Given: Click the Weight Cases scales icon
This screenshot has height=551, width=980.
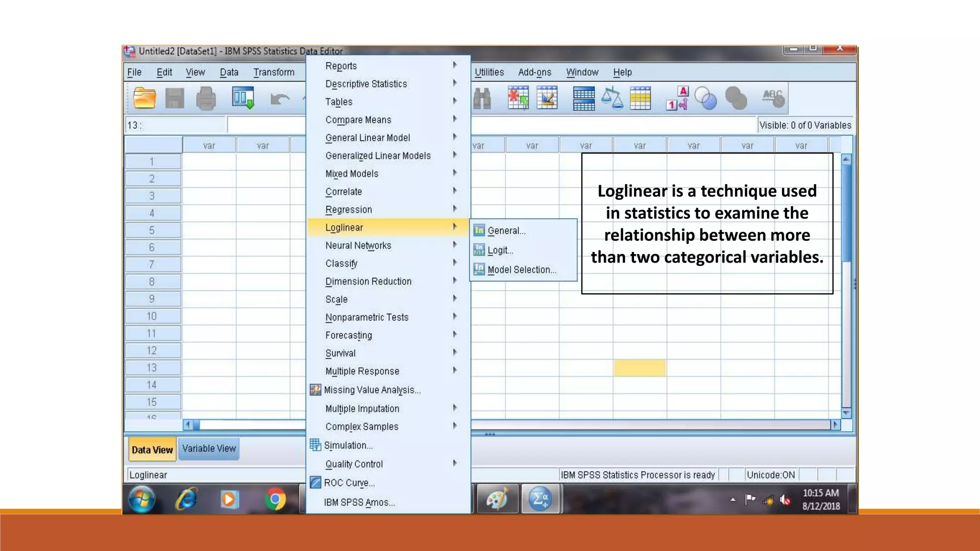Looking at the screenshot, I should coord(612,99).
